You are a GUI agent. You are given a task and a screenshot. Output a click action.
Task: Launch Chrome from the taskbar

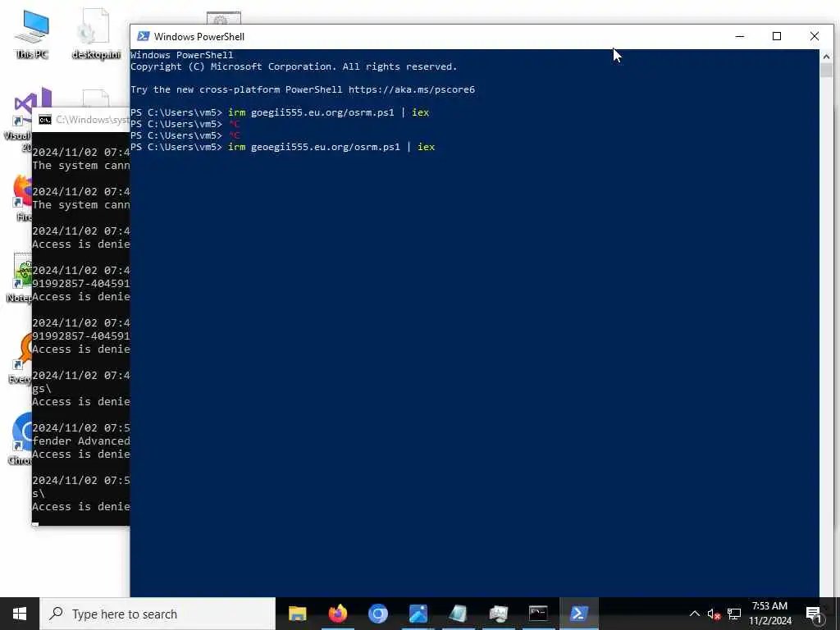pos(377,614)
